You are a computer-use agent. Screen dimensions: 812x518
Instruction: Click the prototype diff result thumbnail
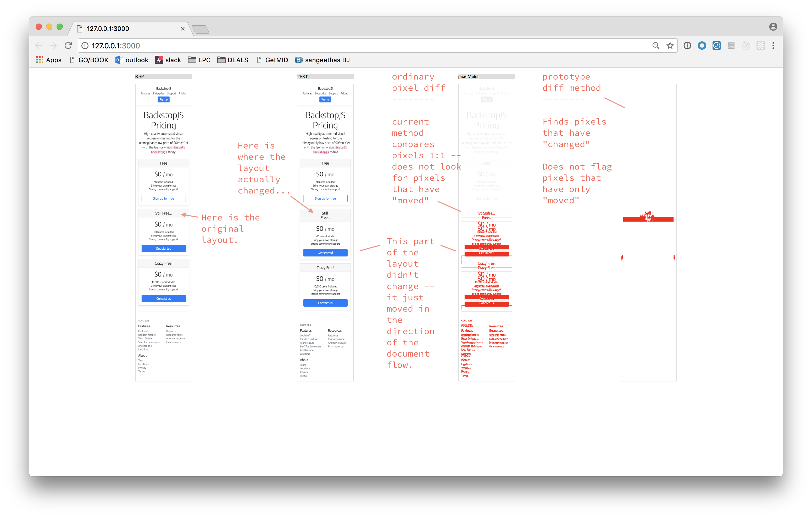pos(648,233)
